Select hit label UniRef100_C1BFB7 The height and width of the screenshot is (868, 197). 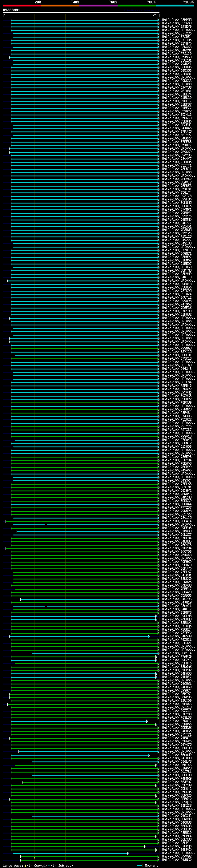[177, 104]
